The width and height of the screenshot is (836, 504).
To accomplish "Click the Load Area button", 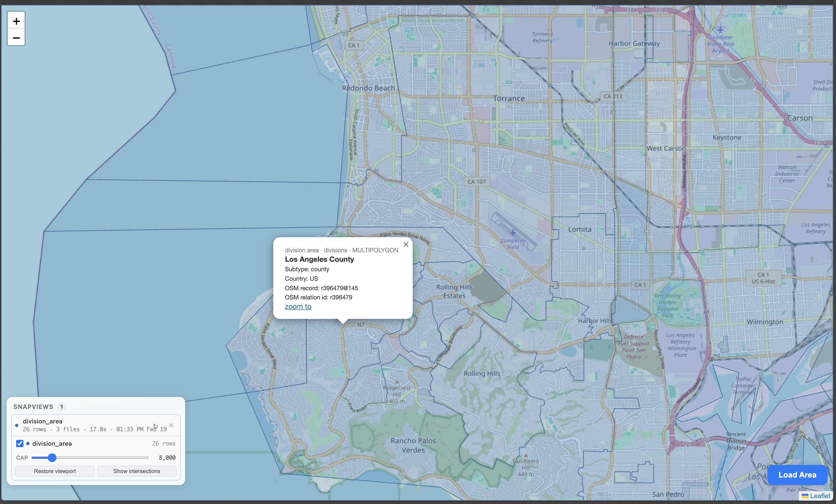I will [797, 475].
